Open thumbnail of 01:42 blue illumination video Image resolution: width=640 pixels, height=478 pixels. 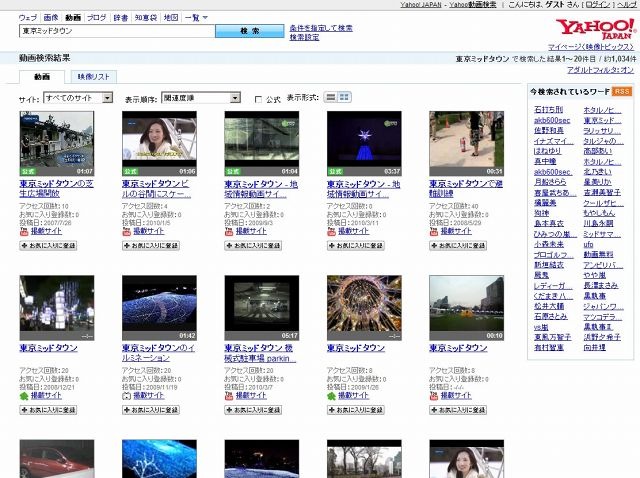159,308
